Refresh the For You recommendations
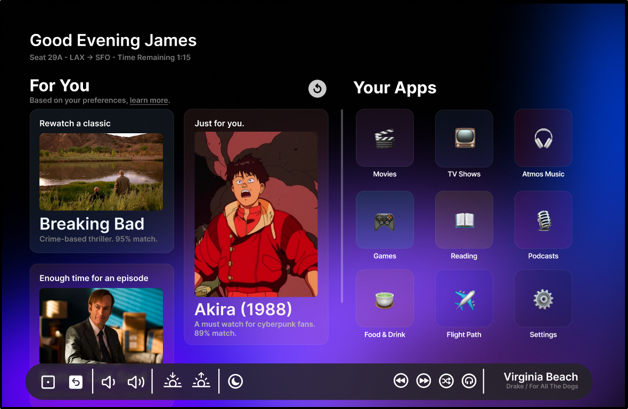This screenshot has height=409, width=628. coord(317,89)
